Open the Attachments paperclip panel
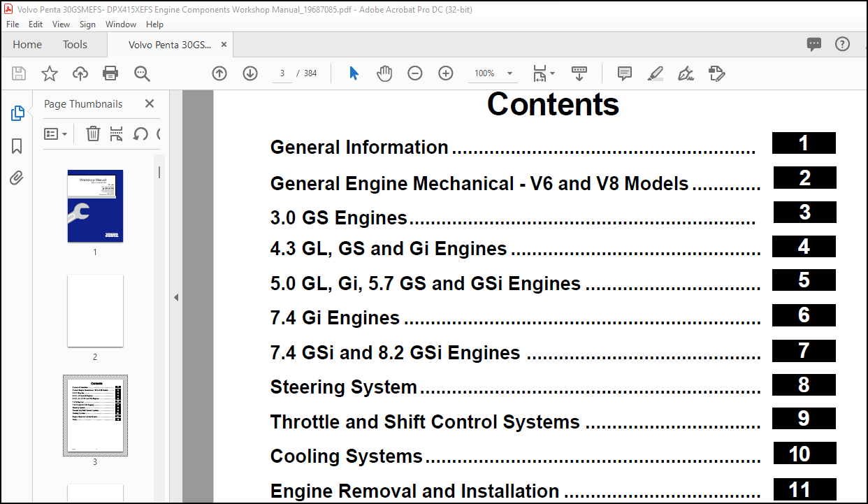The image size is (868, 504). pos(17,178)
